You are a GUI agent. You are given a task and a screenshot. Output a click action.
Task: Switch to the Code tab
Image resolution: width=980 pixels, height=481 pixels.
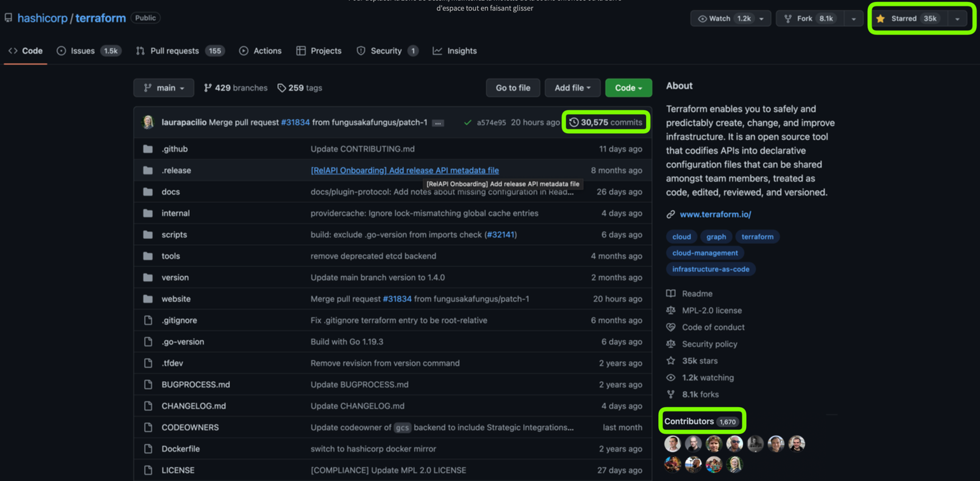(25, 51)
